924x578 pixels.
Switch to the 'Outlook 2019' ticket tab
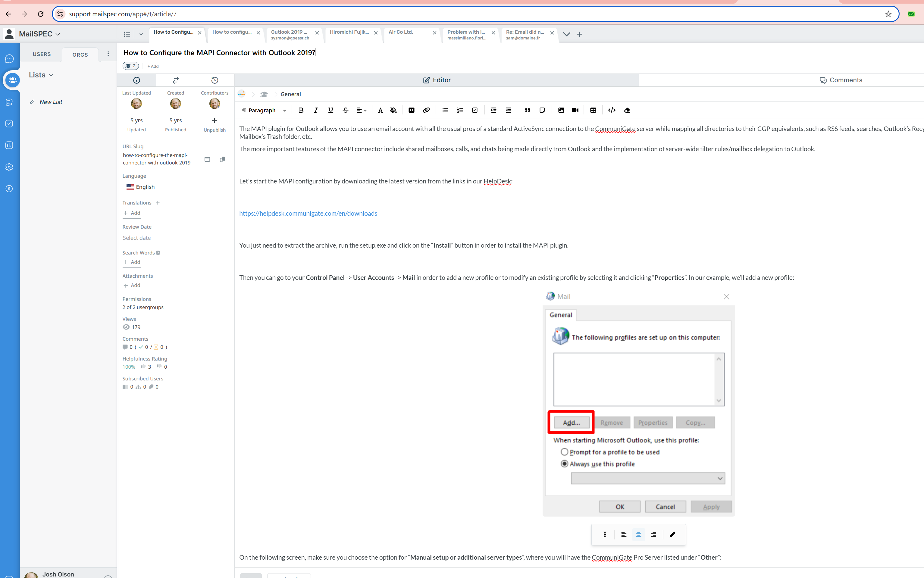(290, 34)
